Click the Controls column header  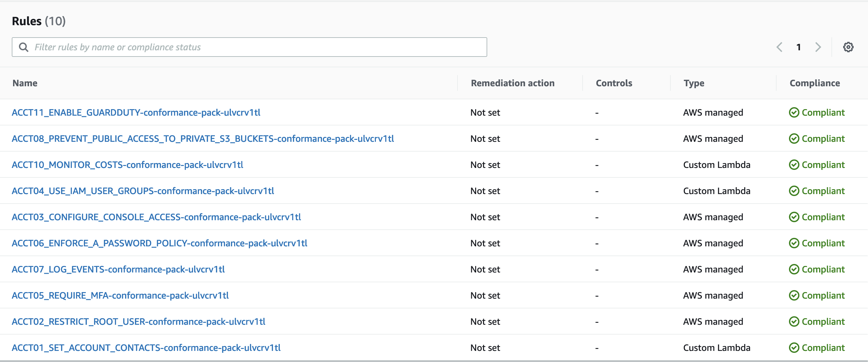(x=614, y=83)
